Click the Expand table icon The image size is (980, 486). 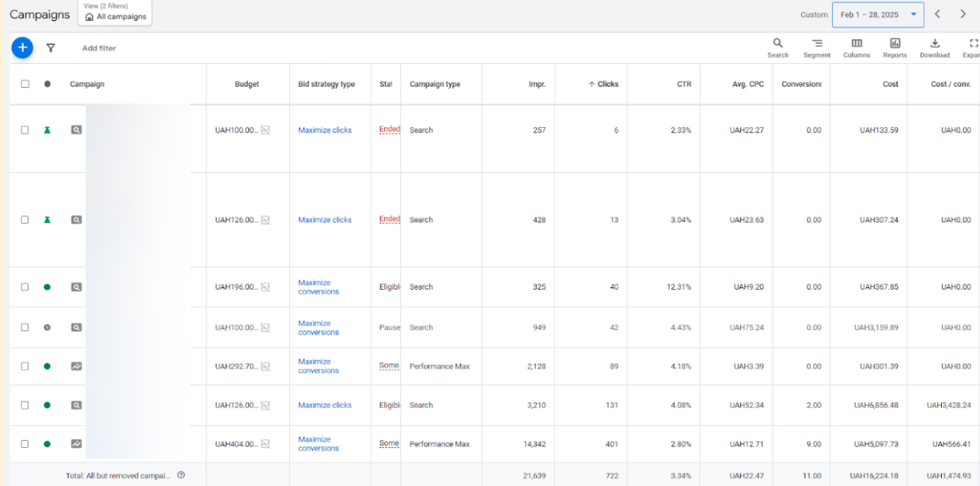[972, 48]
